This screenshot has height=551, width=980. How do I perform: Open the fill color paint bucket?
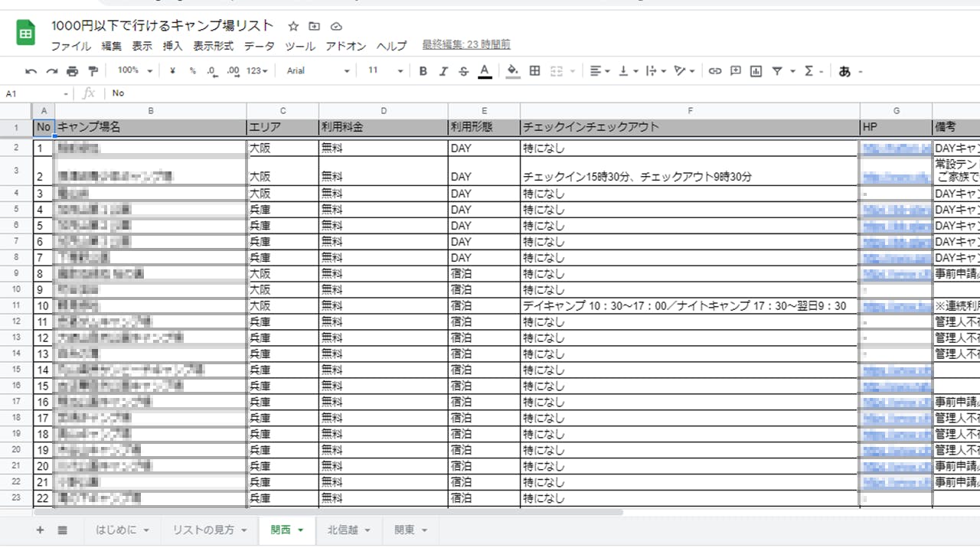(513, 71)
